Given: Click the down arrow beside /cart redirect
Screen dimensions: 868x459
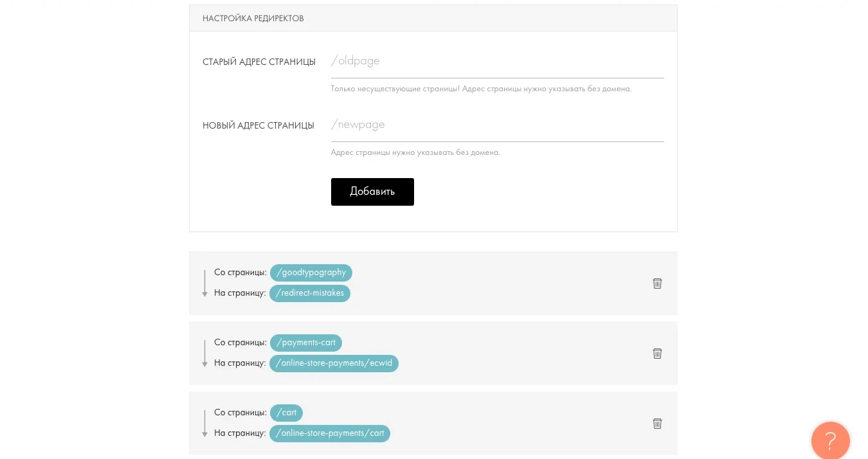Looking at the screenshot, I should [x=204, y=424].
